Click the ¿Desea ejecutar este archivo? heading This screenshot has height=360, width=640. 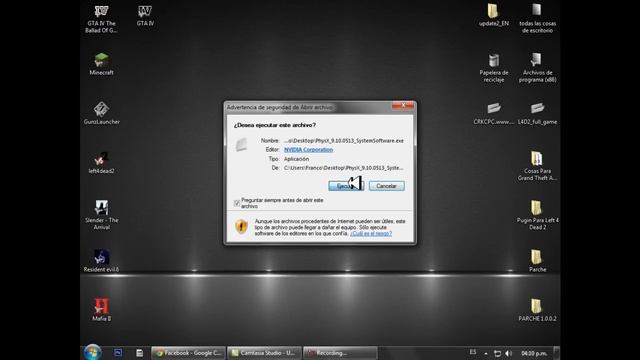click(274, 125)
